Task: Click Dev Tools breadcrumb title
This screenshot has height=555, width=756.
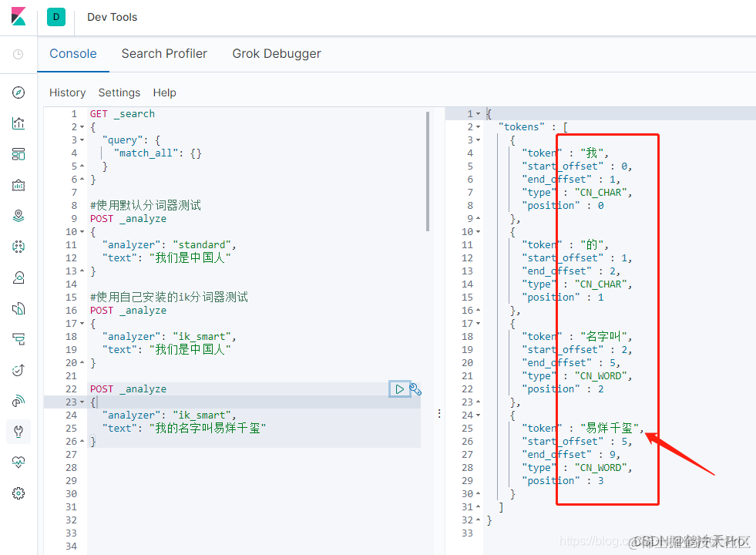Action: click(x=113, y=18)
